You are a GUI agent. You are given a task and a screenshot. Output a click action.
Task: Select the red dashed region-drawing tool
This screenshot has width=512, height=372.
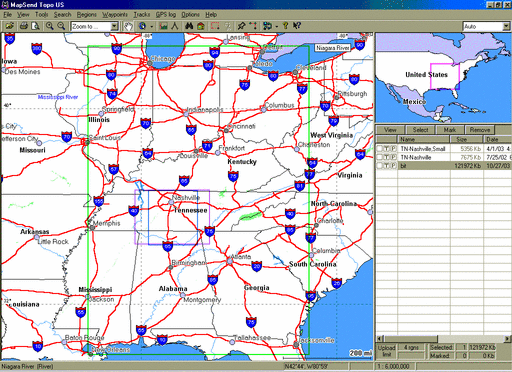tap(215, 26)
